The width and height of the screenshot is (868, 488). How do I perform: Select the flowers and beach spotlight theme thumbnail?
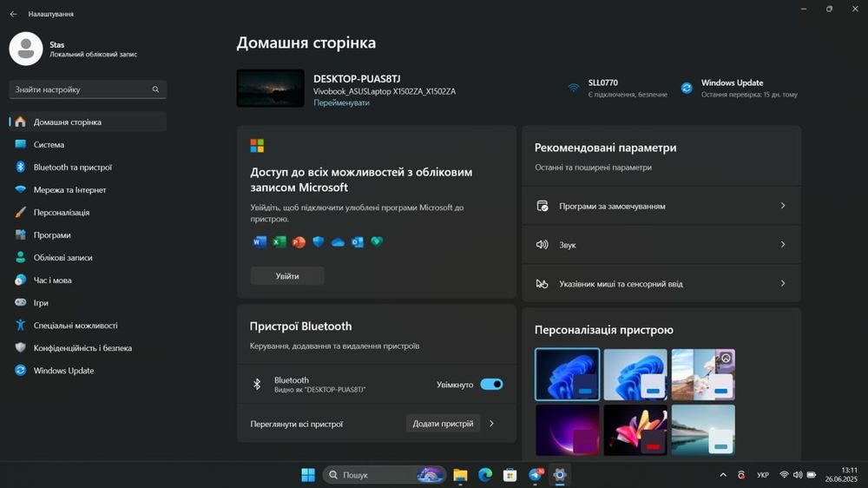[x=703, y=374]
